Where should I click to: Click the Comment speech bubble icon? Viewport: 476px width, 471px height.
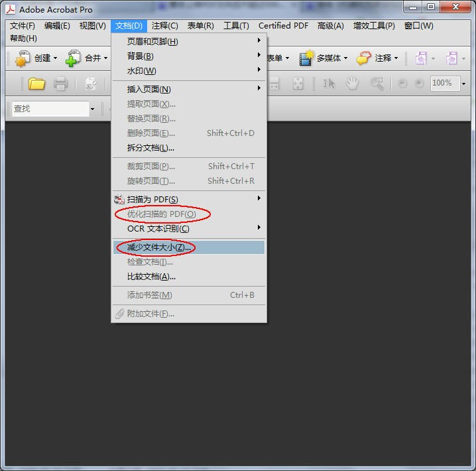coord(364,58)
